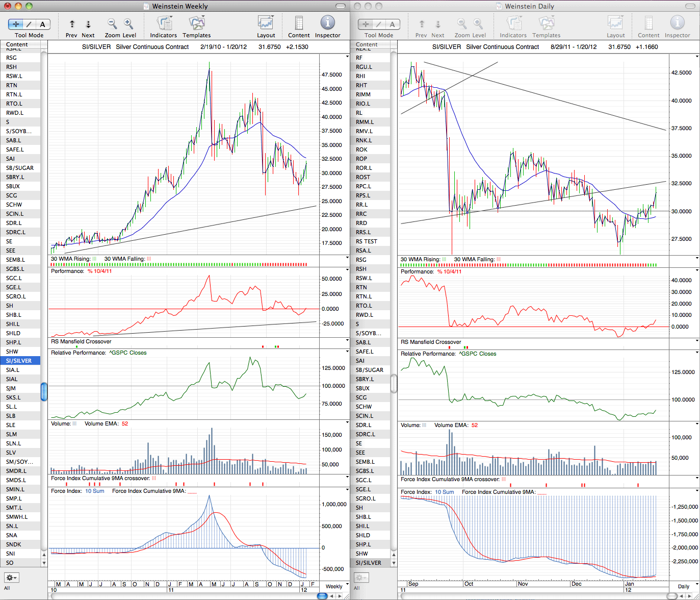This screenshot has height=600, width=700.
Task: Click the blue horizontal scroll thumb in Weinstein Weekly
Action: pos(322,595)
